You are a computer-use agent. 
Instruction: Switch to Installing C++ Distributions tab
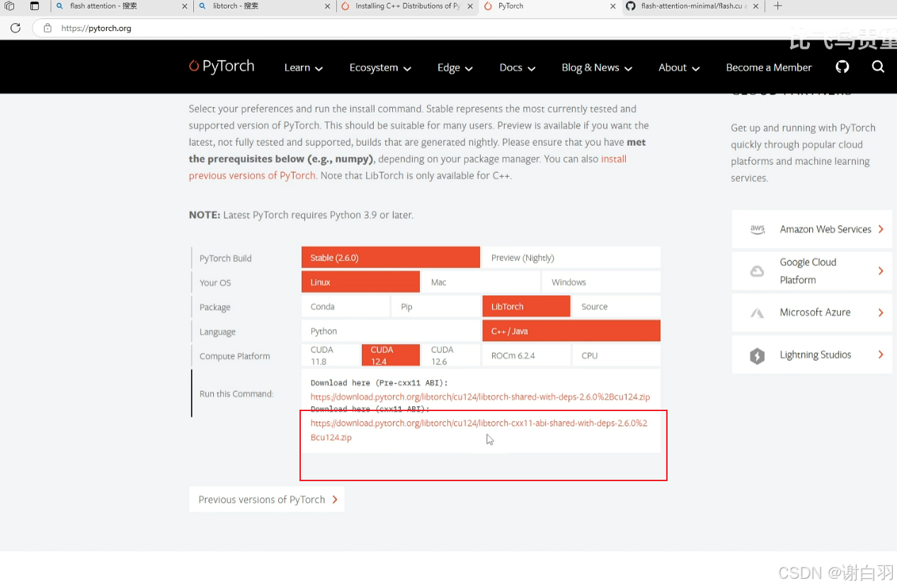pyautogui.click(x=406, y=6)
